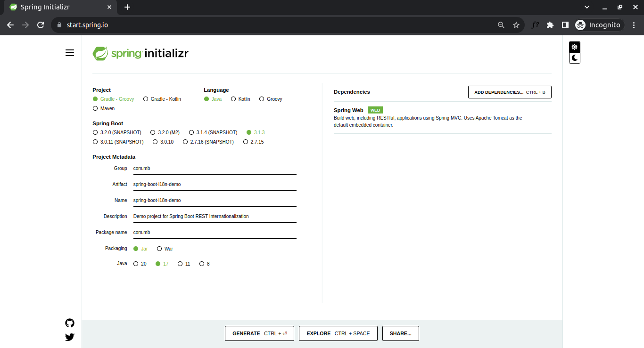Screen dimensions: 644x348
Task: Set packaging to Jar
Action: [140, 249]
